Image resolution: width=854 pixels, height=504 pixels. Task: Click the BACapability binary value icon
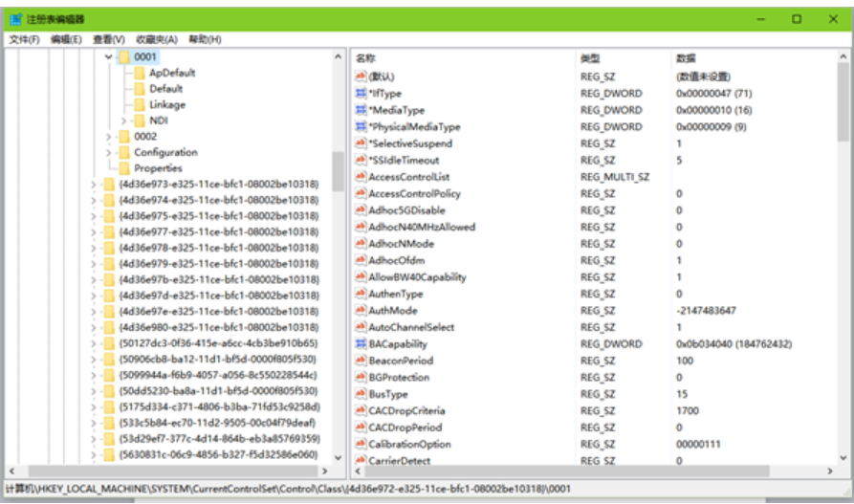point(361,344)
